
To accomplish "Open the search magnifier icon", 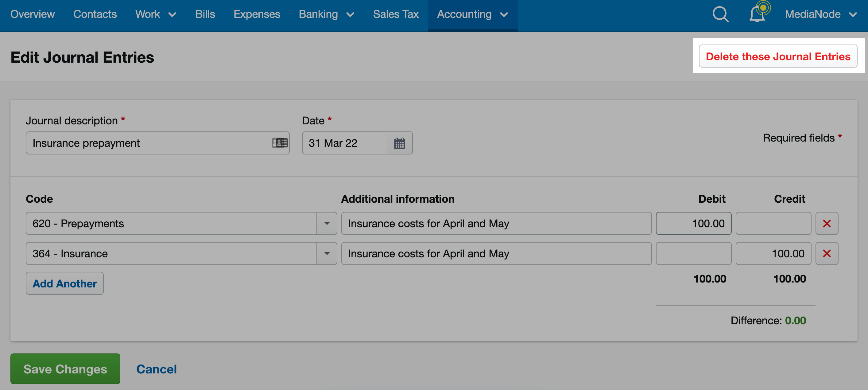I will (x=720, y=14).
